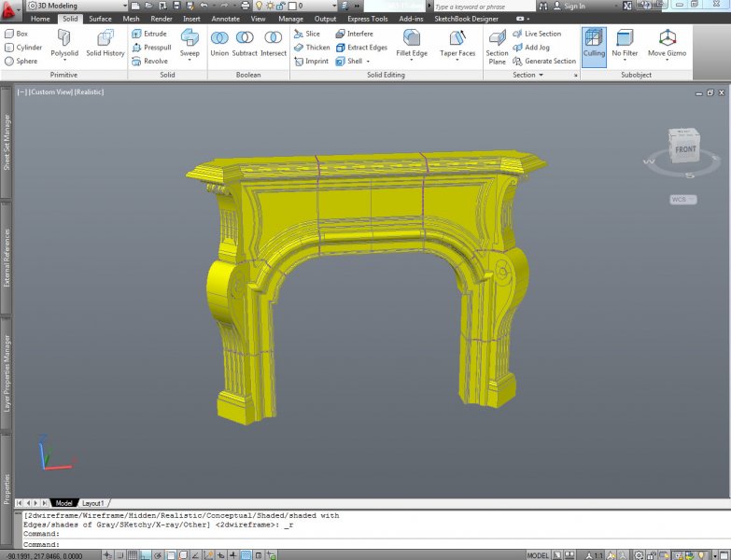Click the keyword search input field

tap(485, 6)
